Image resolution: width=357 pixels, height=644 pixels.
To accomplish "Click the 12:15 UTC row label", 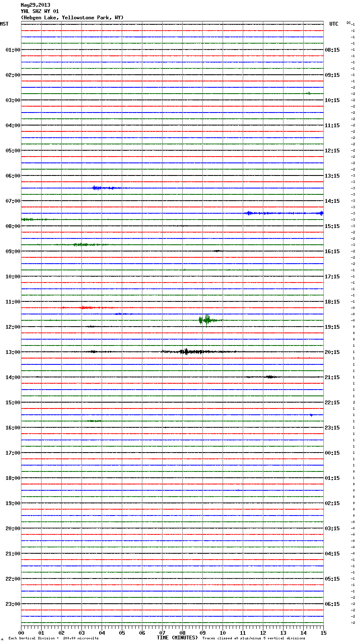I will click(x=332, y=151).
